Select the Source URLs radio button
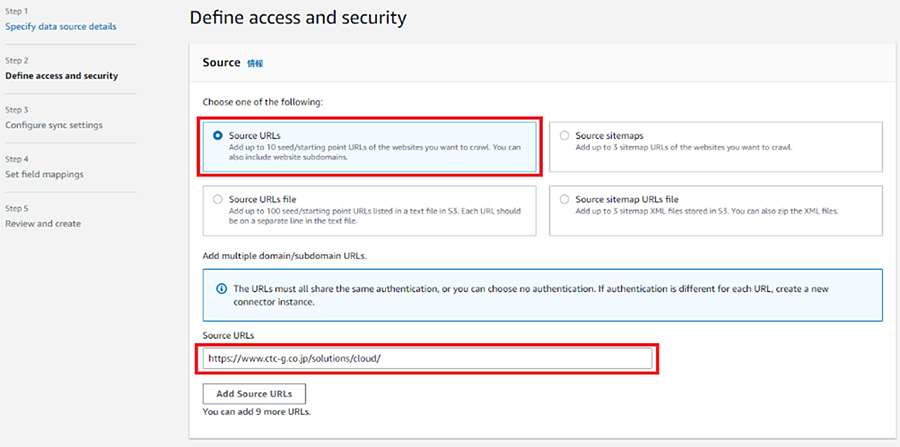The width and height of the screenshot is (900, 447). click(218, 136)
